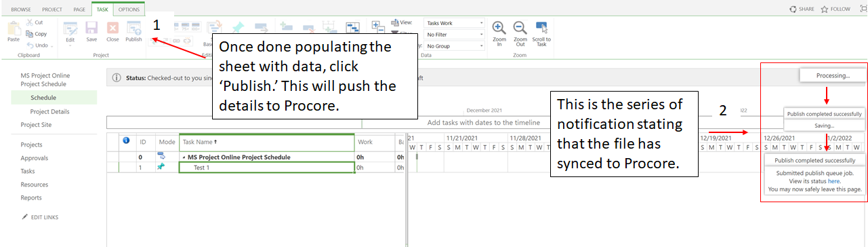This screenshot has height=247, width=868.
Task: Click the 'here' link in publish notification
Action: coord(834,181)
